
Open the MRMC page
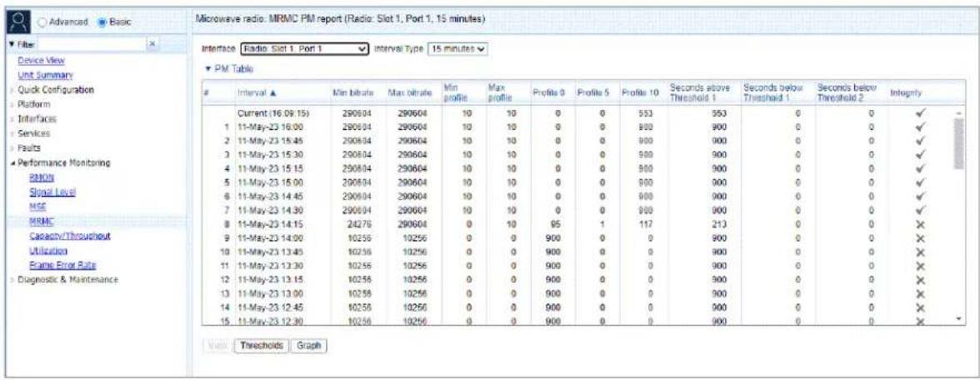point(40,222)
